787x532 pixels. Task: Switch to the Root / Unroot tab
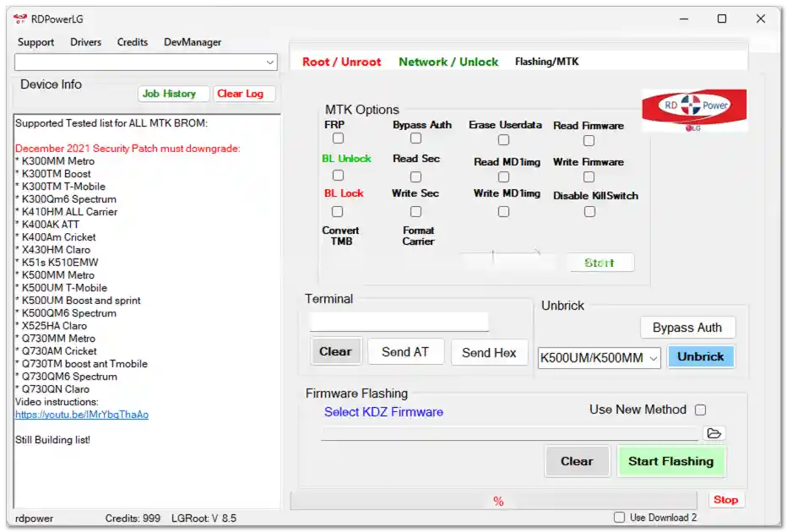[x=341, y=62]
